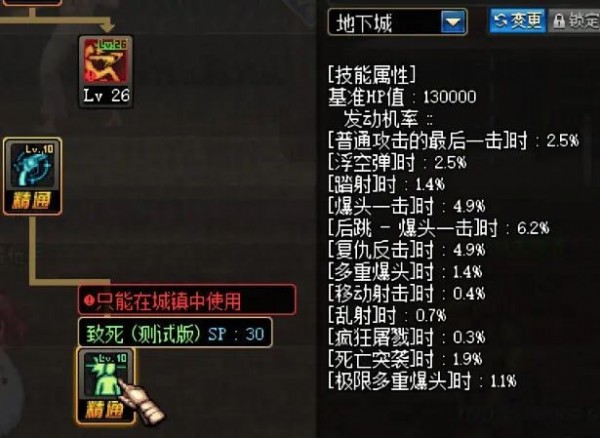Click the 只能在城镇中使用 warning banner
600x438 pixels.
pos(187,300)
